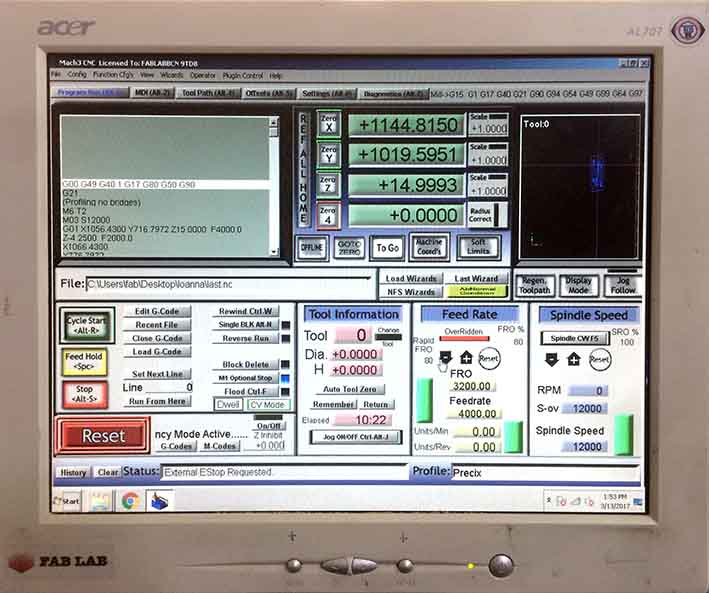Click the GOTO ZERO button
The image size is (709, 593).
(x=349, y=248)
